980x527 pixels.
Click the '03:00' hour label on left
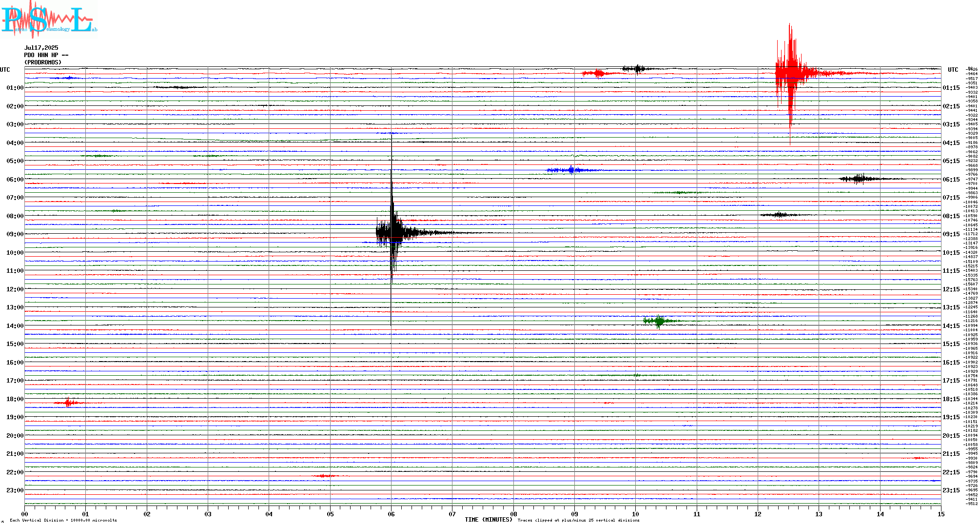tap(15, 124)
